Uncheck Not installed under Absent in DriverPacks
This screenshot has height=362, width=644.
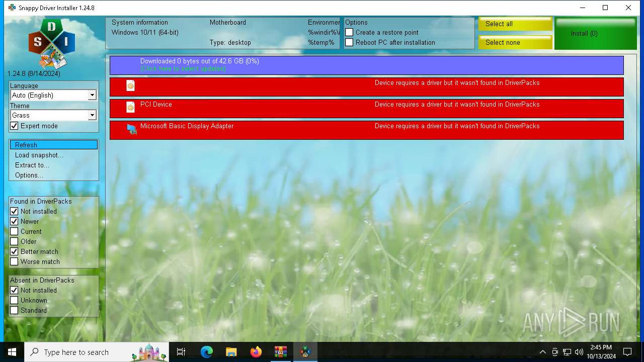click(x=14, y=290)
